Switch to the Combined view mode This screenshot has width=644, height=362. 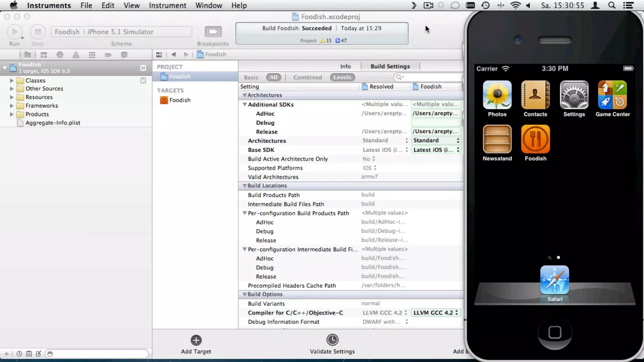307,78
